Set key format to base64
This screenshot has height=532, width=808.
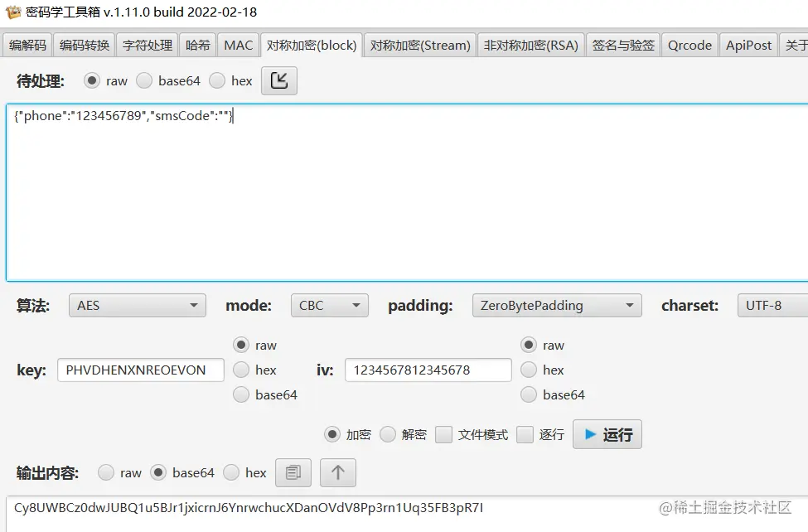(241, 394)
